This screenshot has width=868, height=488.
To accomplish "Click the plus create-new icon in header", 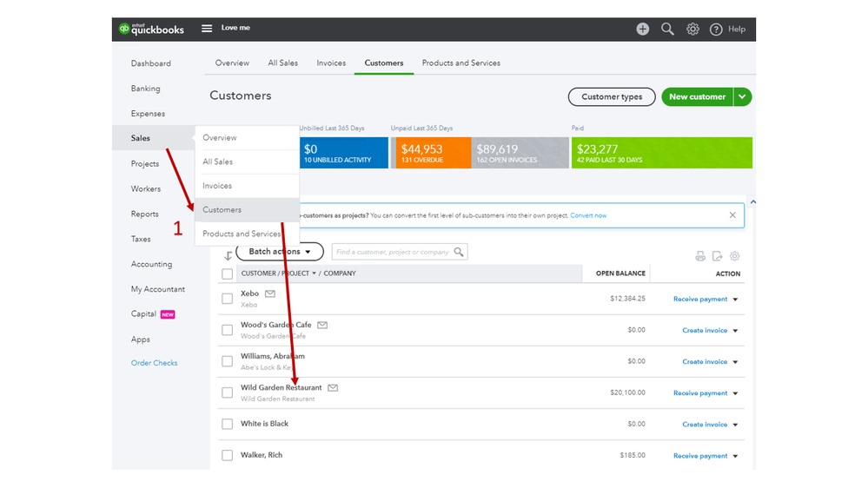I will click(642, 30).
